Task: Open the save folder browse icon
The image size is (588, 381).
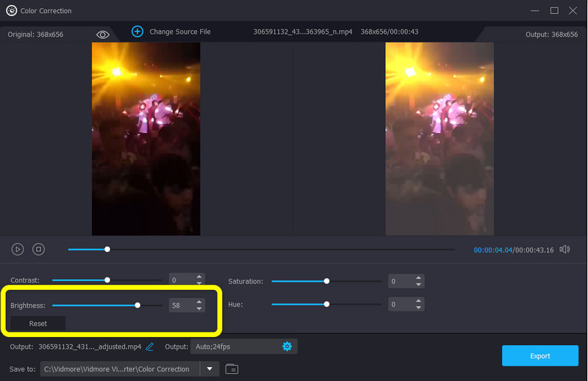Action: pyautogui.click(x=232, y=369)
